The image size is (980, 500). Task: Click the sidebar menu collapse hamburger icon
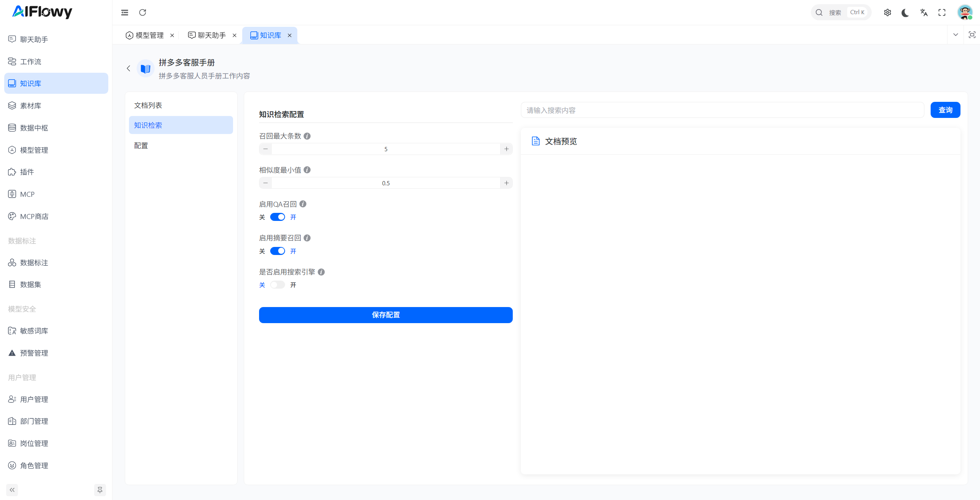pos(125,13)
